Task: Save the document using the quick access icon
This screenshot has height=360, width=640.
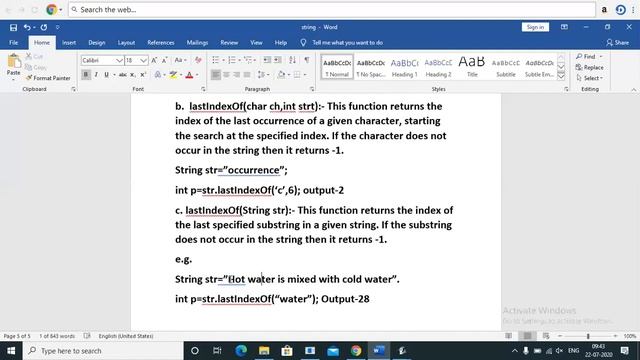Action: pos(13,27)
